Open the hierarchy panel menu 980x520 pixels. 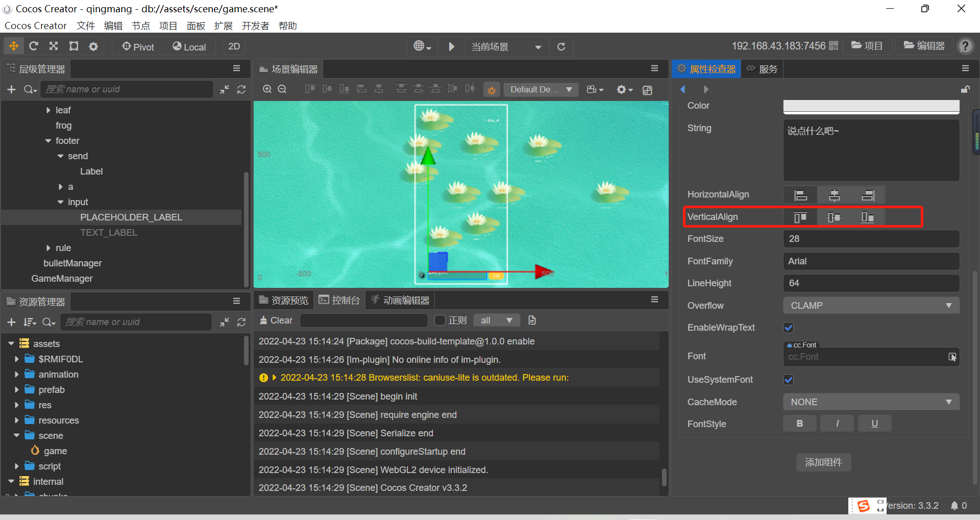[237, 68]
